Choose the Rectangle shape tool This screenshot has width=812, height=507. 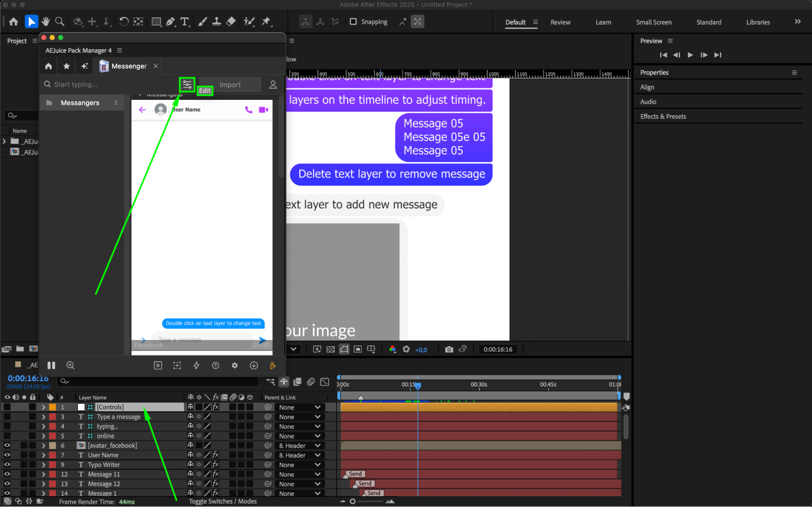(156, 22)
